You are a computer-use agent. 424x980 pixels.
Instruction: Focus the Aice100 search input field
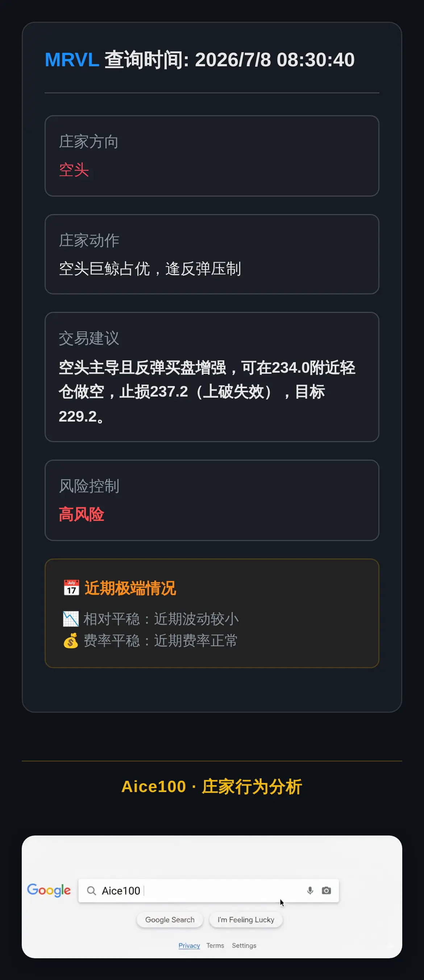coord(209,890)
